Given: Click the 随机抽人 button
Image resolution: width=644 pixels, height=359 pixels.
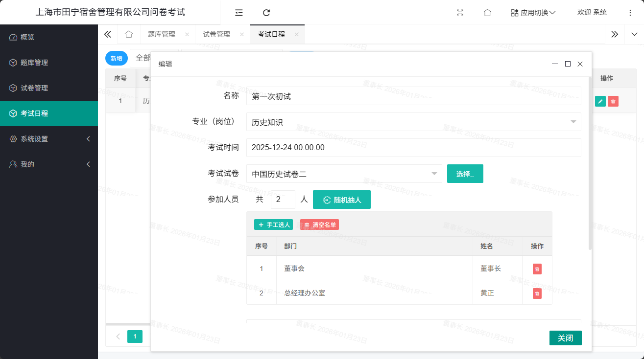Looking at the screenshot, I should click(x=341, y=199).
